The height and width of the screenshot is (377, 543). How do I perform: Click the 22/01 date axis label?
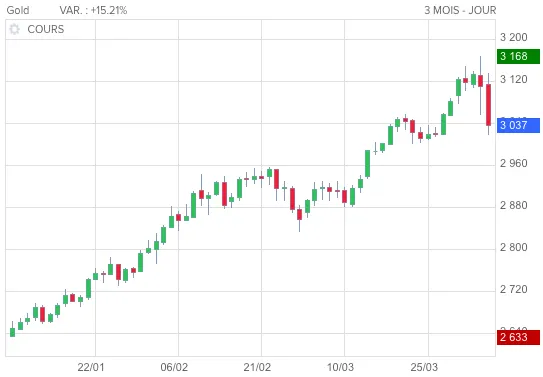[x=91, y=367]
